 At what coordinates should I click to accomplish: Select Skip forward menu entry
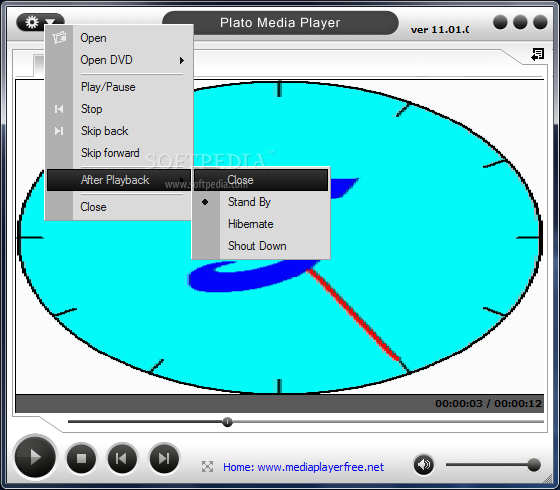pos(119,153)
